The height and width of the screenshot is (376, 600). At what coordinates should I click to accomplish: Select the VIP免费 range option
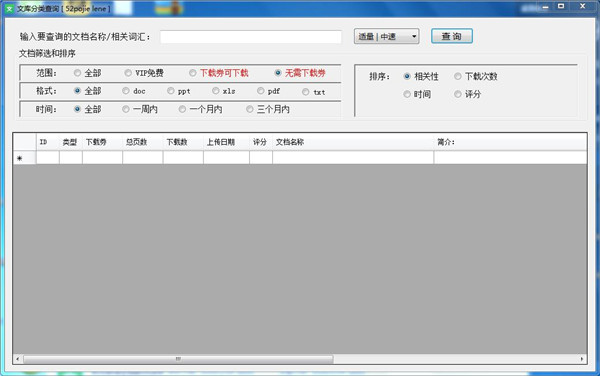coord(144,73)
